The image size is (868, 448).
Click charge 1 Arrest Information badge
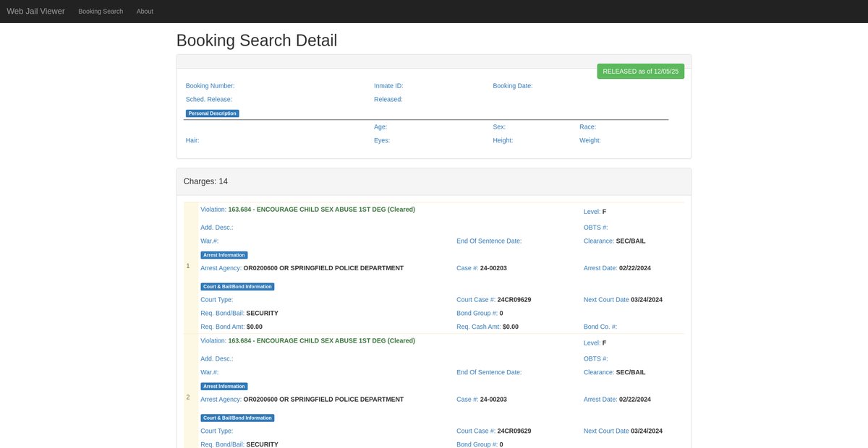click(224, 255)
